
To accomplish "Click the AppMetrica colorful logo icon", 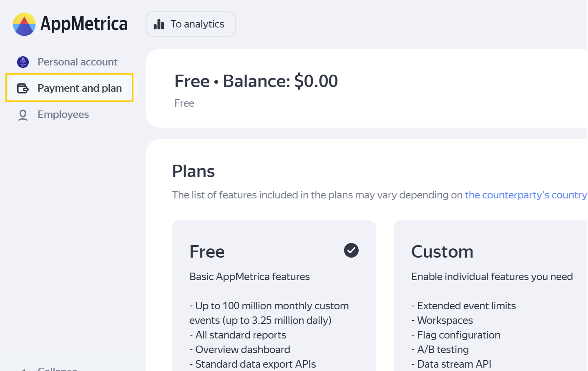I will pyautogui.click(x=24, y=24).
